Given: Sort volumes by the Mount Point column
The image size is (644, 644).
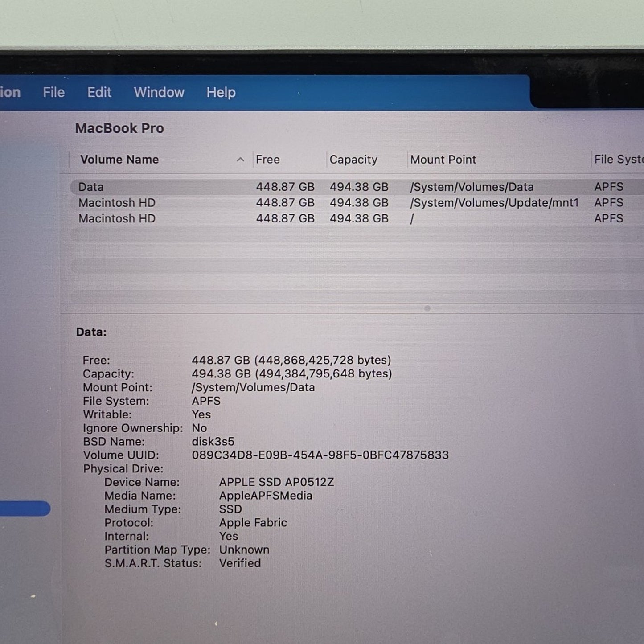Looking at the screenshot, I should pyautogui.click(x=443, y=159).
